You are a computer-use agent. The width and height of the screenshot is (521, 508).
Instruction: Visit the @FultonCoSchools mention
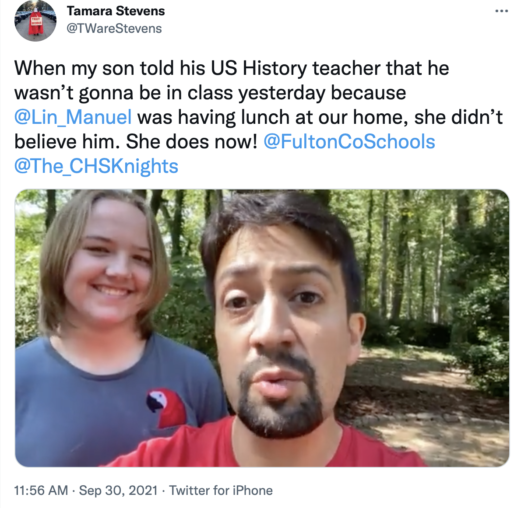click(x=349, y=142)
